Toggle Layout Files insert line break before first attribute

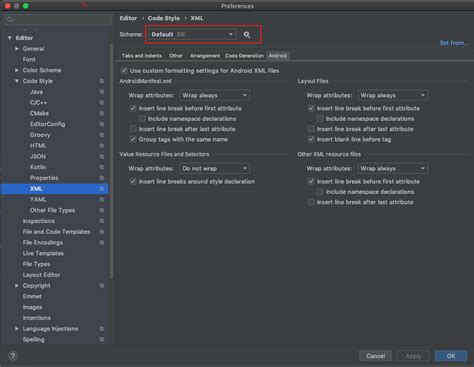coord(311,108)
